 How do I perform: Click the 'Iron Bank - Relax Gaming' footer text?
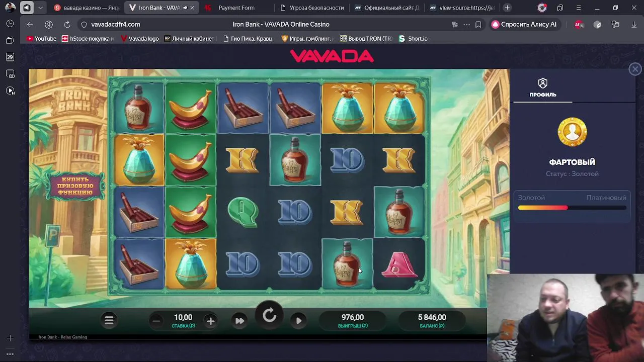[x=63, y=337]
